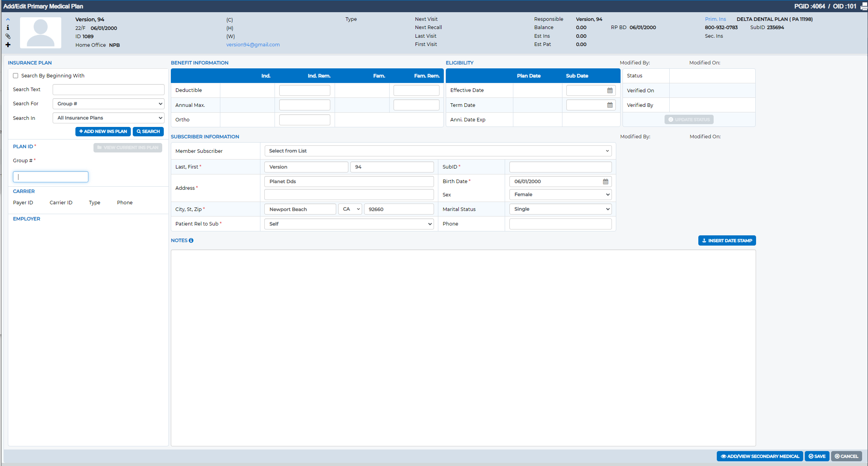Screen dimensions: 868x466
Task: Open the Prim. Ins link
Action: (715, 19)
